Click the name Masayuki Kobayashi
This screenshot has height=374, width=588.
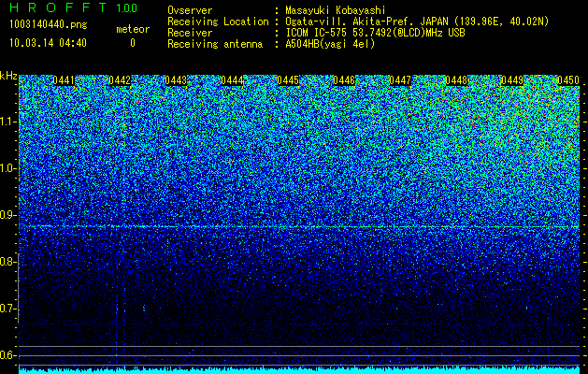pos(335,10)
